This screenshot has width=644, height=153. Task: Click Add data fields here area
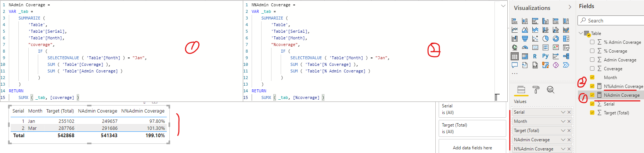click(472, 147)
